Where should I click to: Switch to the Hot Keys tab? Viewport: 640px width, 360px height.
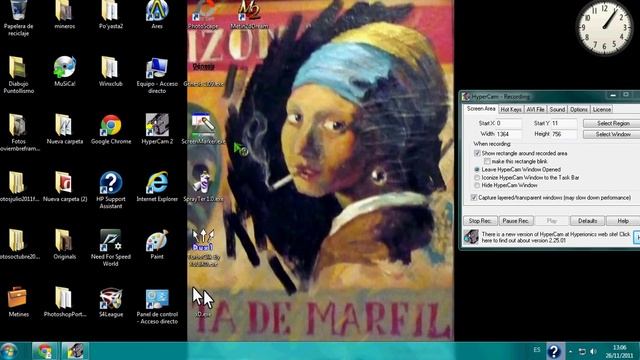click(x=511, y=109)
